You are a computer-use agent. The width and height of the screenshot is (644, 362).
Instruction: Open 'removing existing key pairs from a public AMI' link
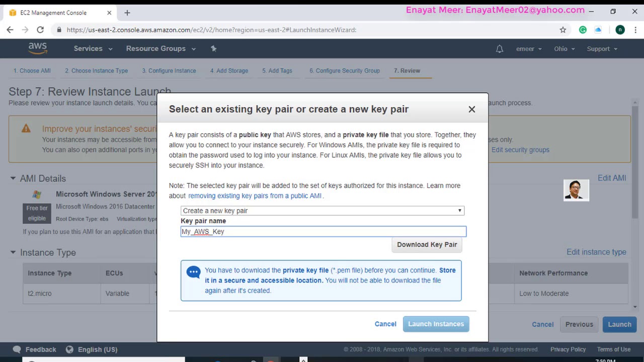[x=255, y=196]
